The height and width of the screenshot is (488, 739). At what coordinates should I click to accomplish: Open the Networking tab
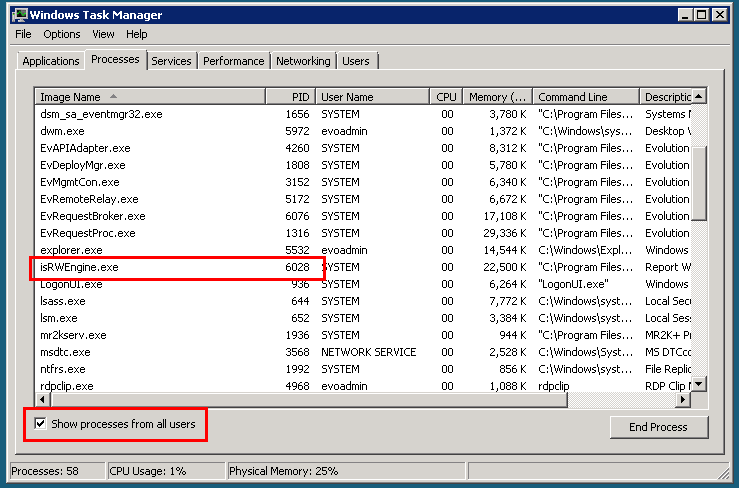303,61
